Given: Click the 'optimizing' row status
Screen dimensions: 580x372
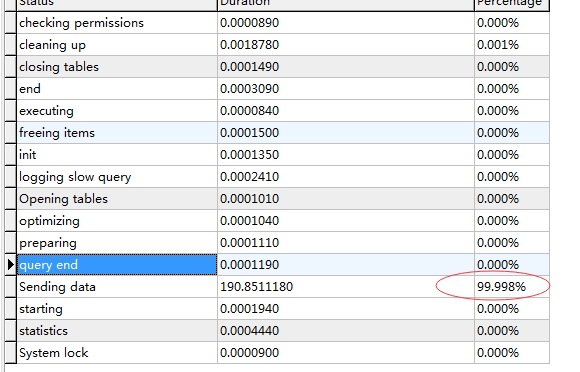Looking at the screenshot, I should coord(117,220).
